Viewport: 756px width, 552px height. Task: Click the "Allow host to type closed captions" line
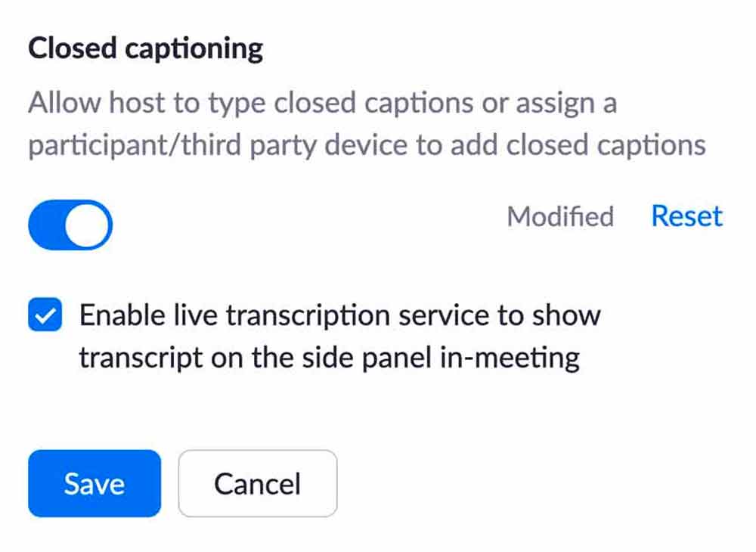322,104
